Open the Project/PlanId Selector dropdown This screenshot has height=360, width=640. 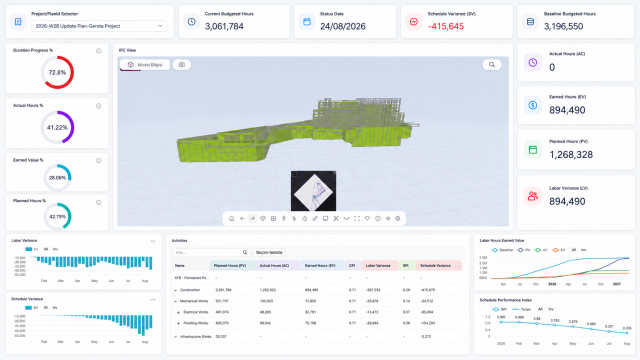(99, 26)
